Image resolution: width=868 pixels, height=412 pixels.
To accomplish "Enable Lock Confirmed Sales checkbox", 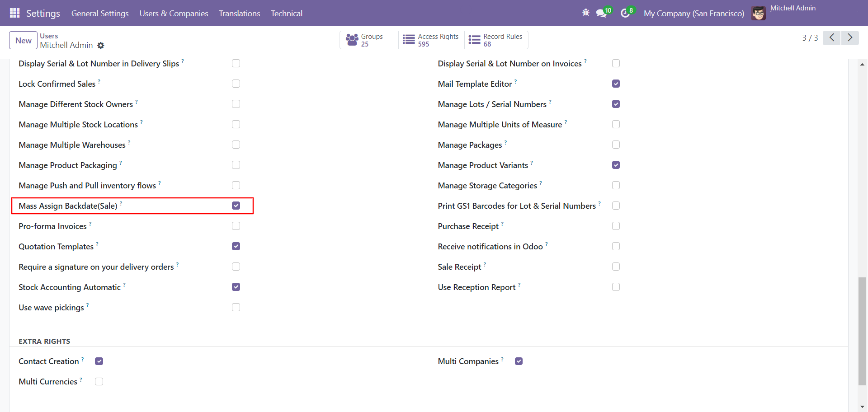I will coord(236,84).
